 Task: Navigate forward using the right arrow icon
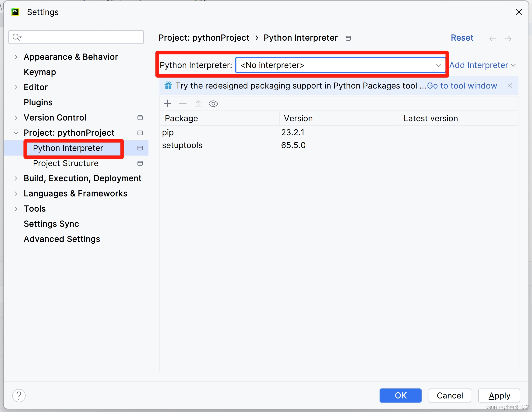508,38
